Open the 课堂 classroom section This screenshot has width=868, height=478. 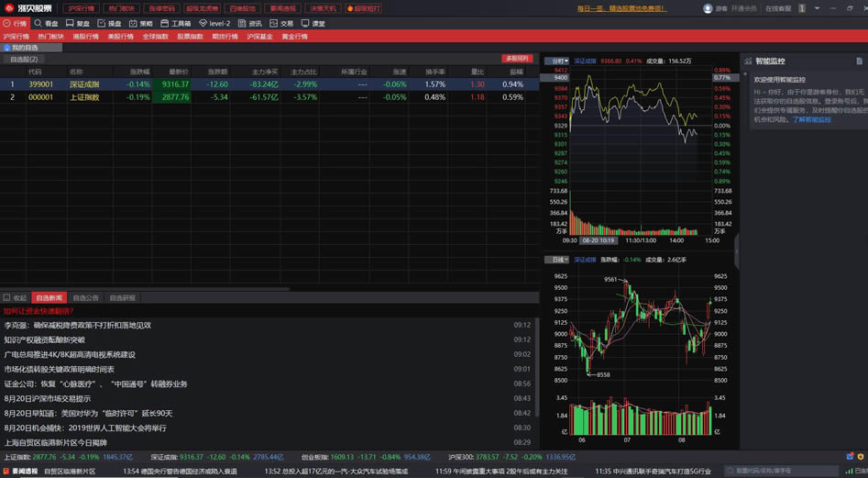(313, 23)
